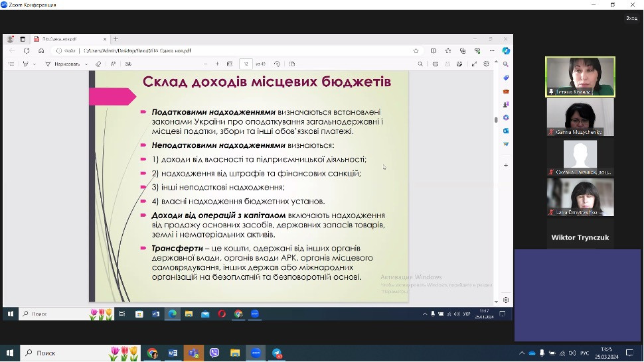Start PDF read aloud
This screenshot has height=362, width=644.
pyautogui.click(x=114, y=64)
